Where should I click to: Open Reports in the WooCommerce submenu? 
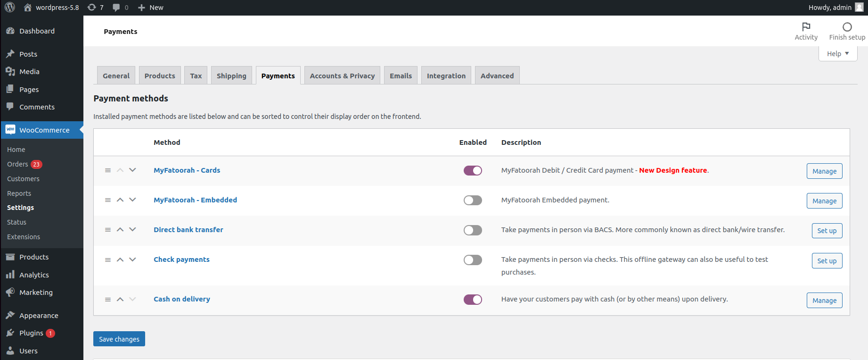point(19,193)
